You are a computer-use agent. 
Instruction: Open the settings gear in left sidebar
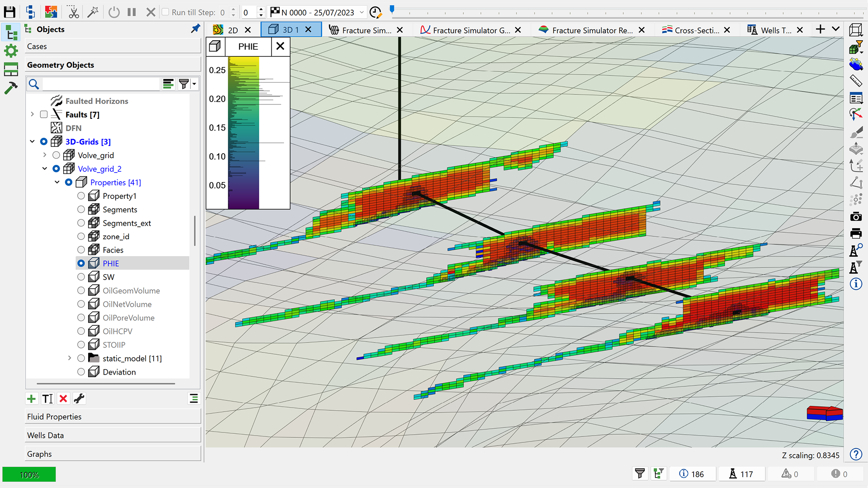[x=11, y=51]
